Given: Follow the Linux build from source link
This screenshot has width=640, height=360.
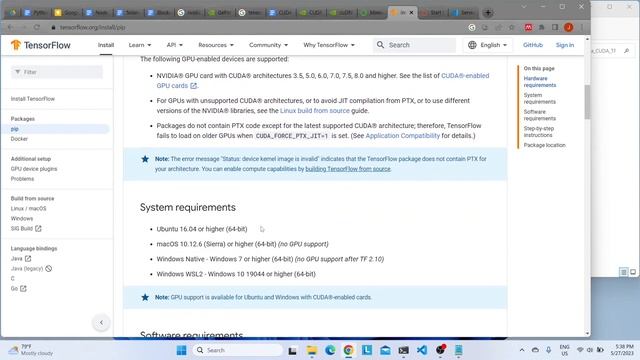Looking at the screenshot, I should click(314, 111).
